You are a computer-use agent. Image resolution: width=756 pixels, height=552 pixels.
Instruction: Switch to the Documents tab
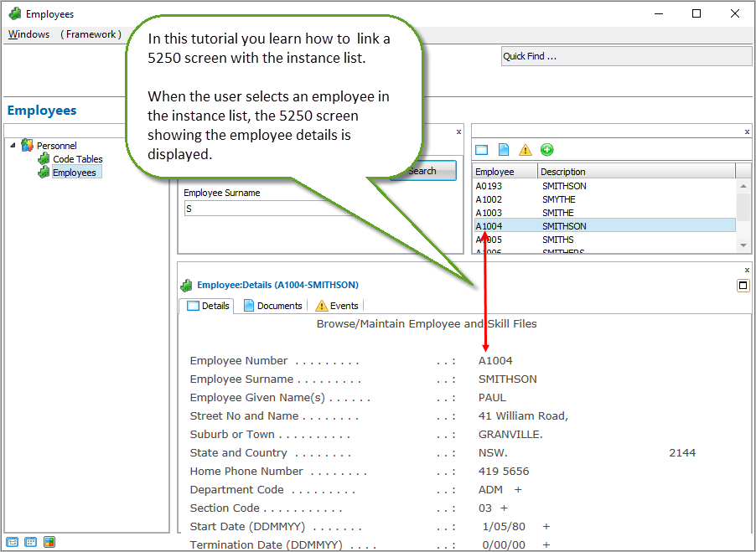[x=273, y=306]
